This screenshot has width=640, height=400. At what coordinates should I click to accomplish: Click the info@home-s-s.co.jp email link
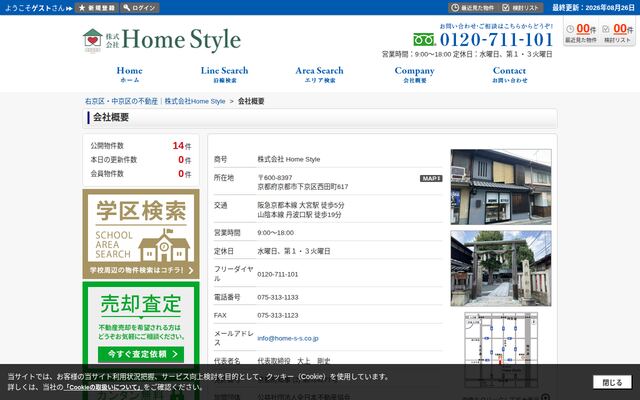coord(288,338)
